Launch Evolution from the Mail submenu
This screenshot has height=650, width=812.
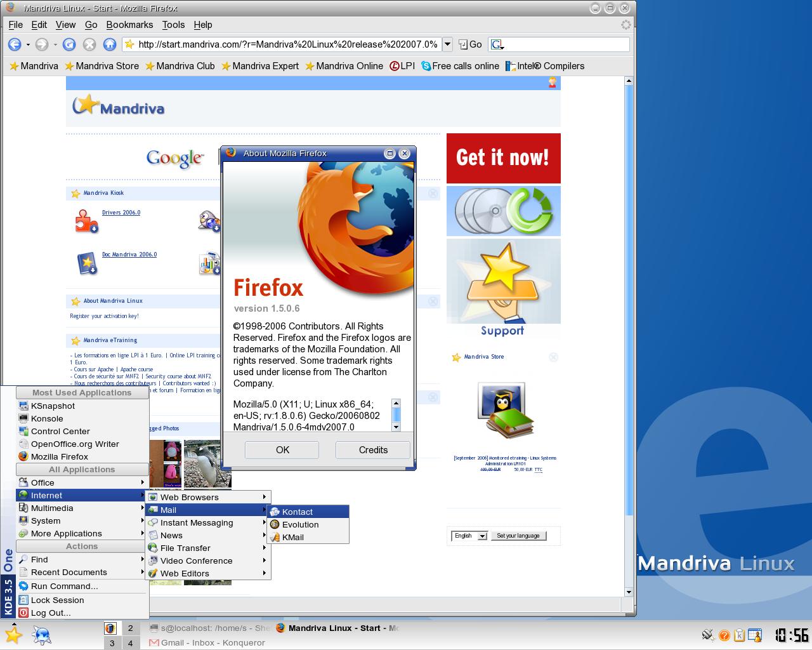coord(308,524)
